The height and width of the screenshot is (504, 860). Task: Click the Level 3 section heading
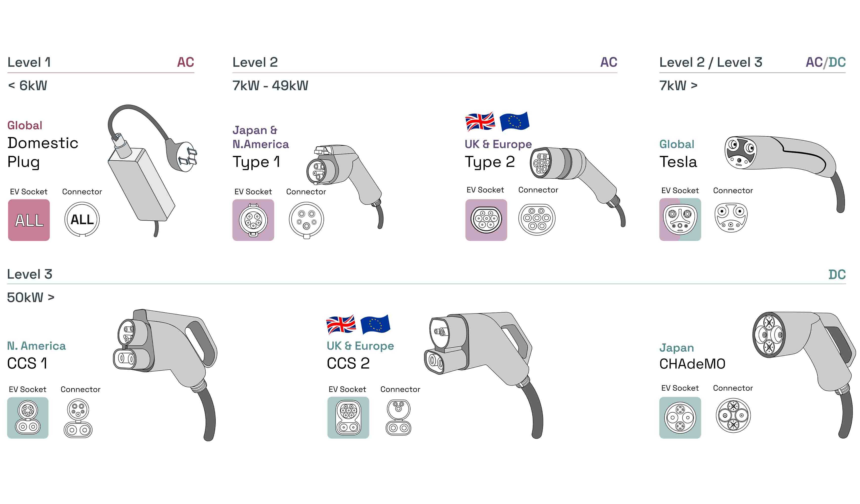[30, 274]
